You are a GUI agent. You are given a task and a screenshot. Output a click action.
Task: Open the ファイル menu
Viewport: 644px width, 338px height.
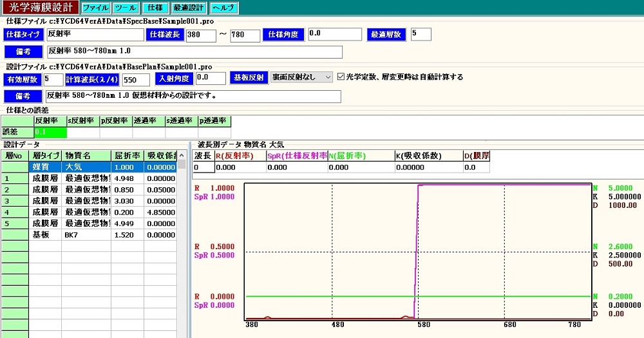click(x=95, y=8)
